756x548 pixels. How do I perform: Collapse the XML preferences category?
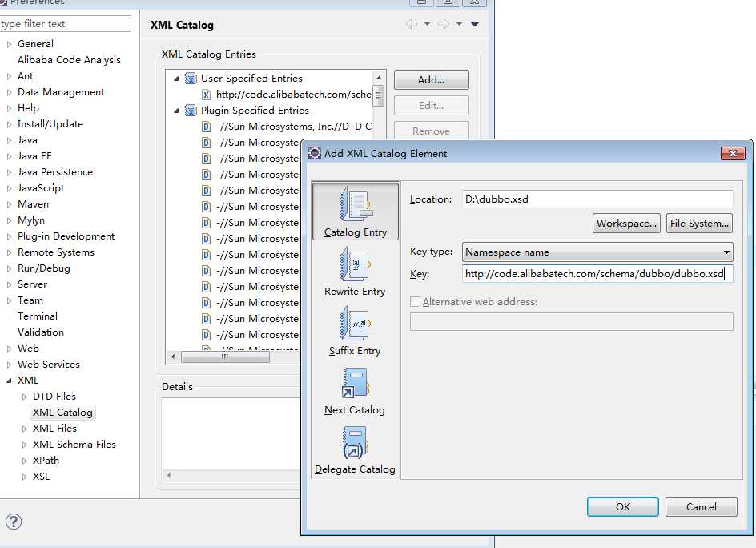[x=9, y=381]
